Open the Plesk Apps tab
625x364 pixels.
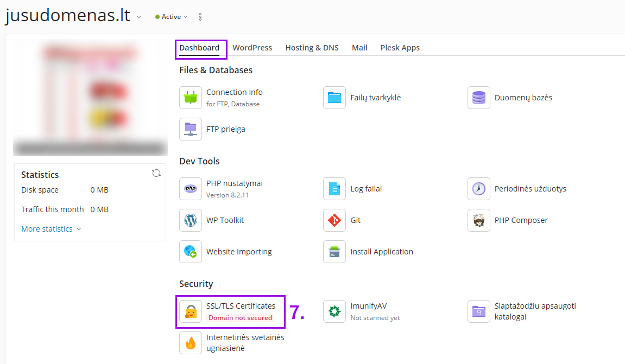click(x=400, y=48)
